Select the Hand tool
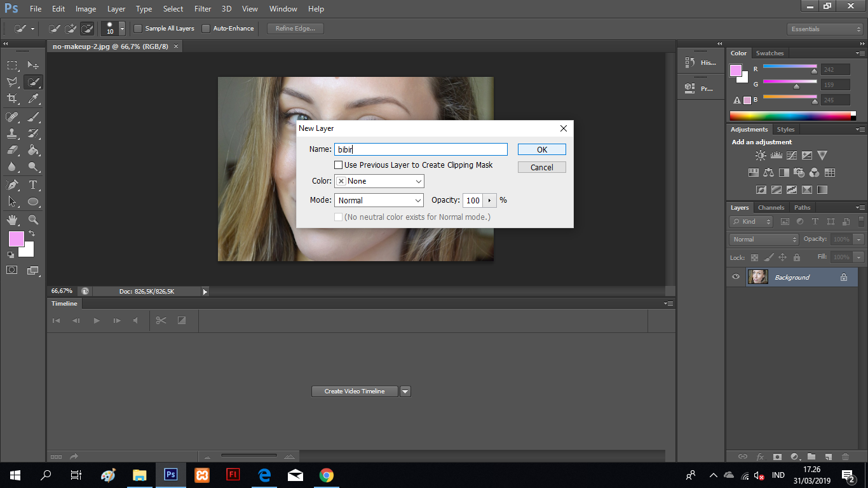Image resolution: width=868 pixels, height=488 pixels. point(12,220)
